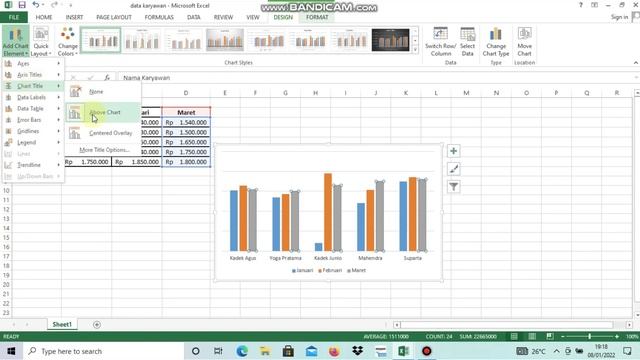Screen dimensions: 640x360
Task: Switch to Normal view icon
Action: point(514,336)
